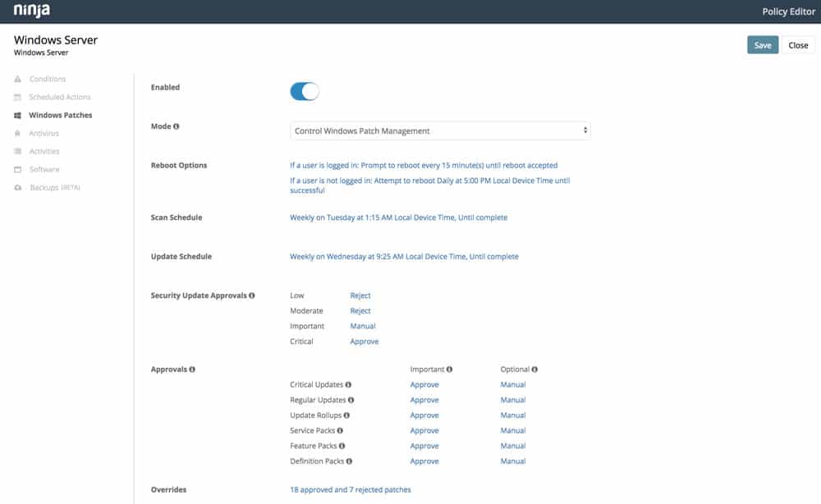Select the Windows Patches section icon
821x504 pixels.
click(x=17, y=115)
